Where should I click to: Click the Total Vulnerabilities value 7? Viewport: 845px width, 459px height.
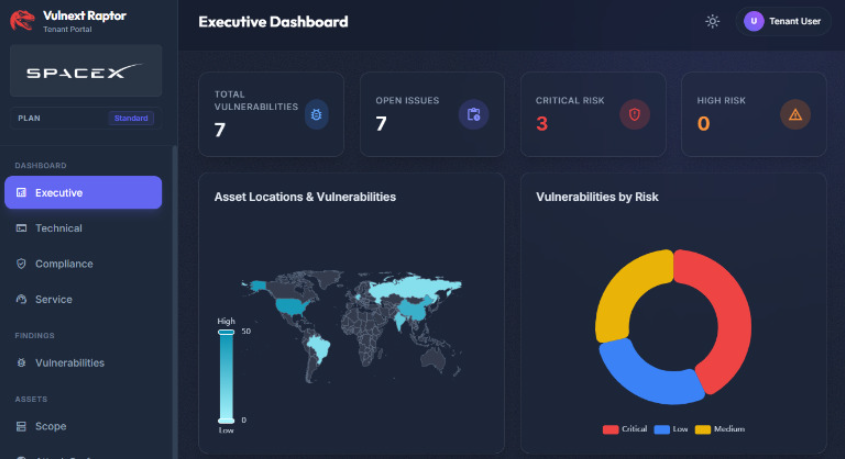tap(219, 130)
